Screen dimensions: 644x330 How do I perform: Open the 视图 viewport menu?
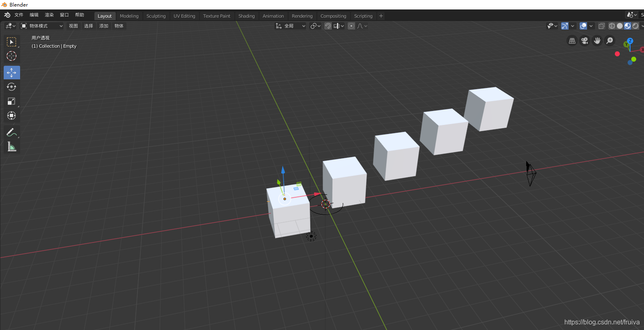click(73, 26)
